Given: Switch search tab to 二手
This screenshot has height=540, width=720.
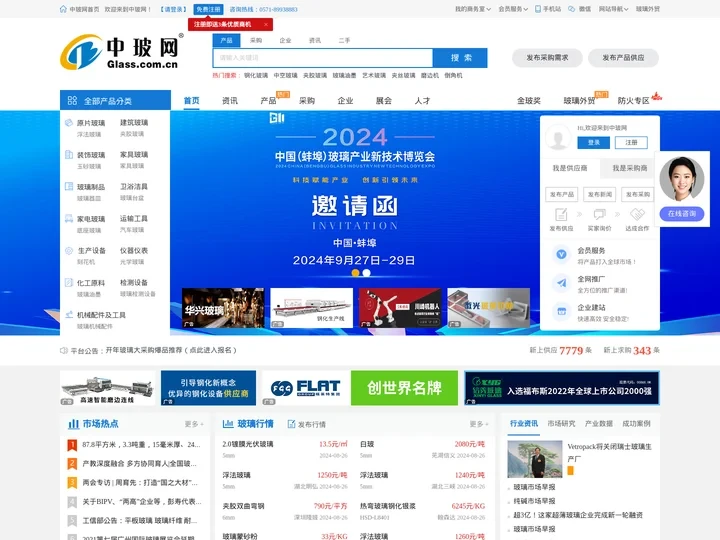Looking at the screenshot, I should click(x=344, y=40).
